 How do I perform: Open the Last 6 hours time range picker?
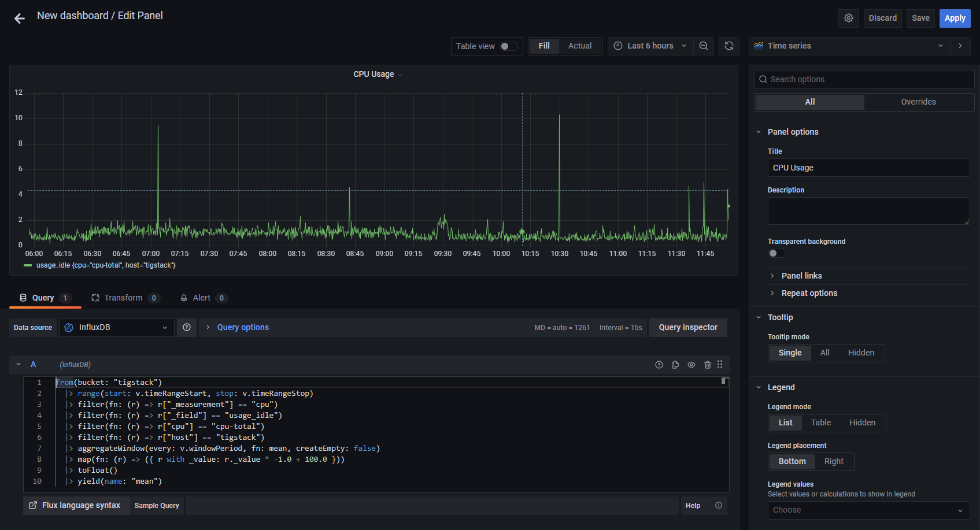(x=650, y=46)
